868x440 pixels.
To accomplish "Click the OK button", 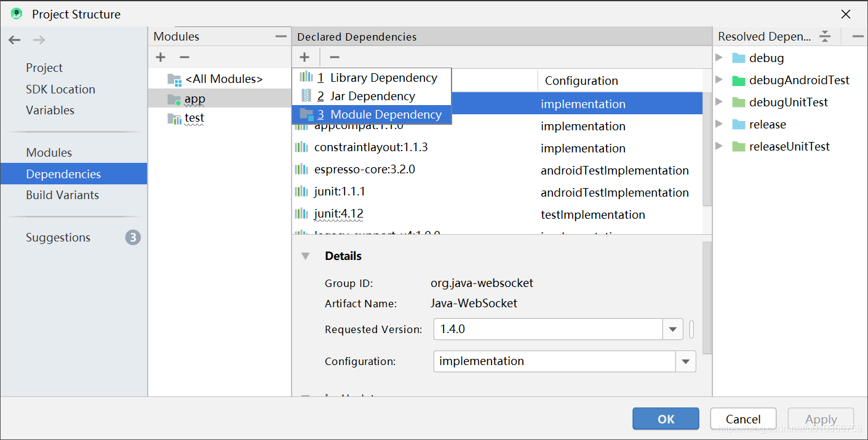I will 665,418.
